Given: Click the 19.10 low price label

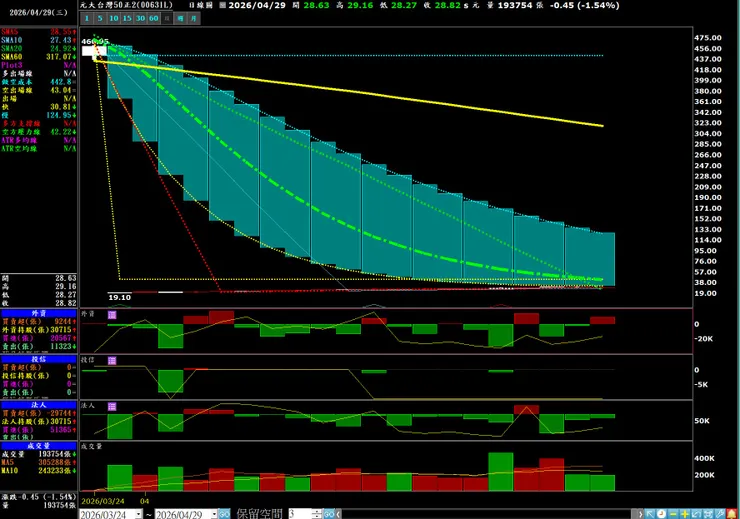Looking at the screenshot, I should tap(119, 297).
